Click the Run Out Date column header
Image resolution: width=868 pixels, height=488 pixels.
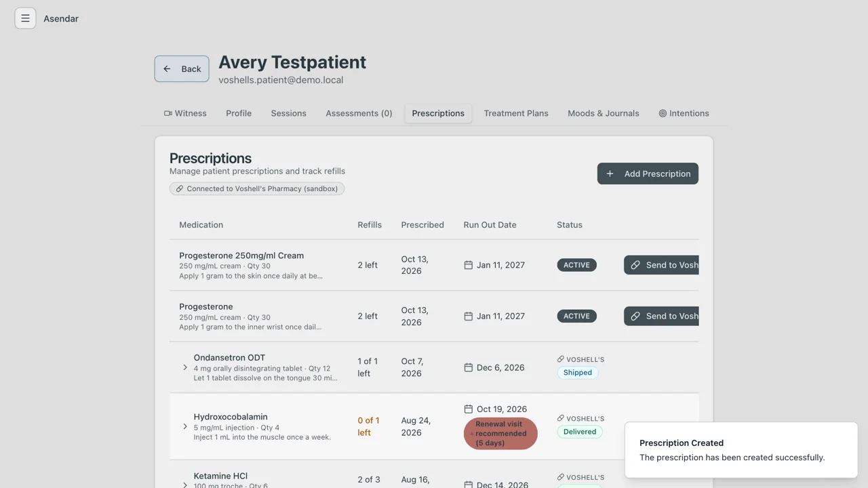490,224
